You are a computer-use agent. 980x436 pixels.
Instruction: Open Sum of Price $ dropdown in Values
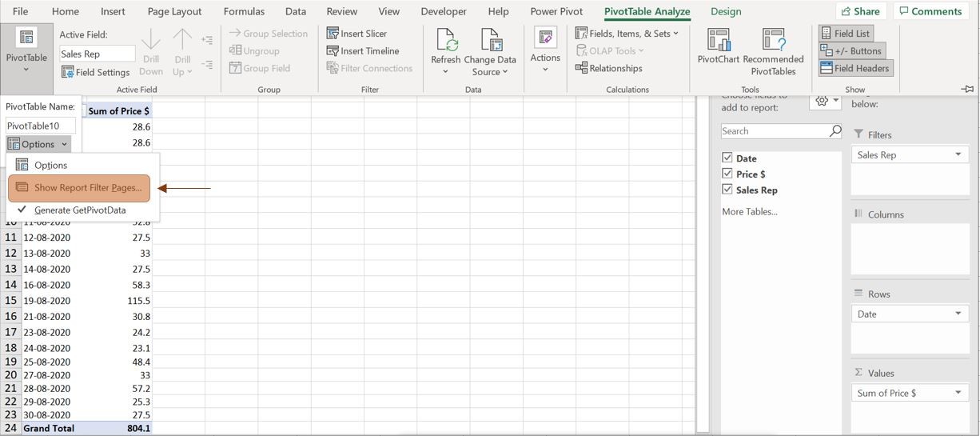pyautogui.click(x=958, y=393)
